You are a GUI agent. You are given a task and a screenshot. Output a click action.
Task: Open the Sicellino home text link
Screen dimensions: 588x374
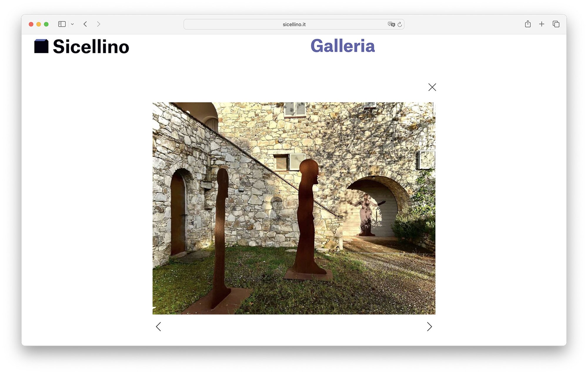pyautogui.click(x=91, y=47)
